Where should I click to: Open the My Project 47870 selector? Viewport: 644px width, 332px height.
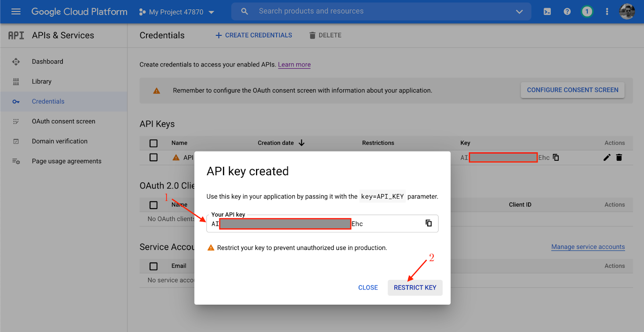(x=176, y=12)
